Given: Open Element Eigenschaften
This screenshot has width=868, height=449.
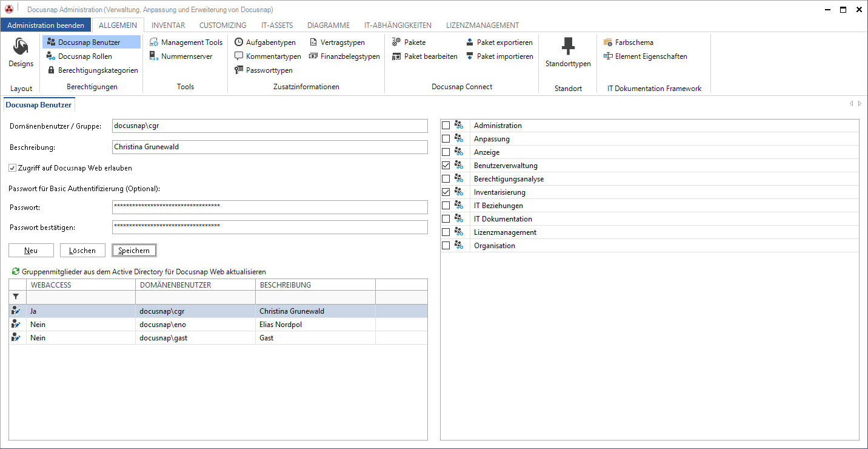Looking at the screenshot, I should [x=645, y=56].
